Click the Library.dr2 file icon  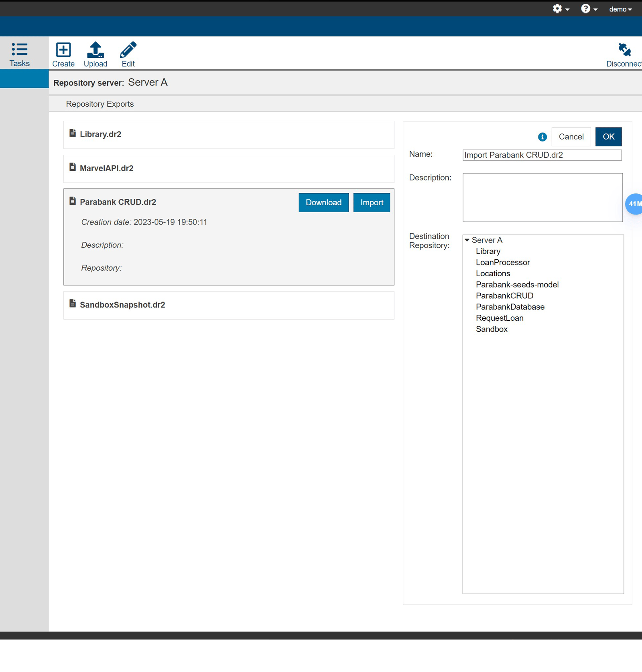72,134
